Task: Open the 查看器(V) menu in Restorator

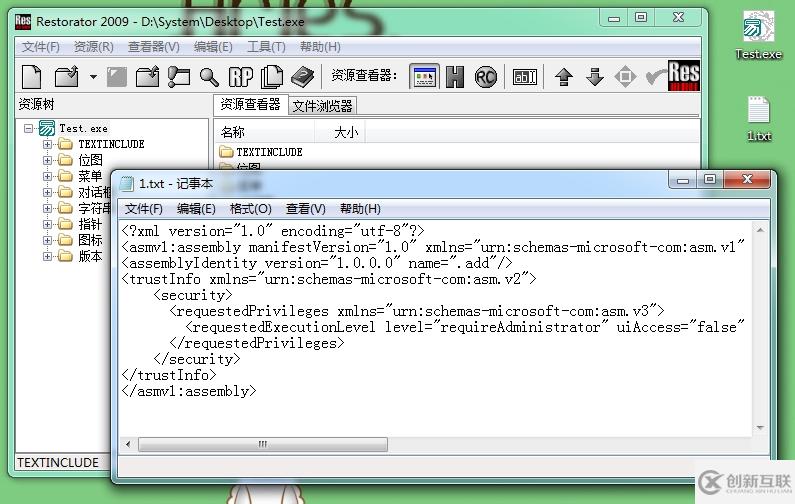Action: pyautogui.click(x=154, y=47)
